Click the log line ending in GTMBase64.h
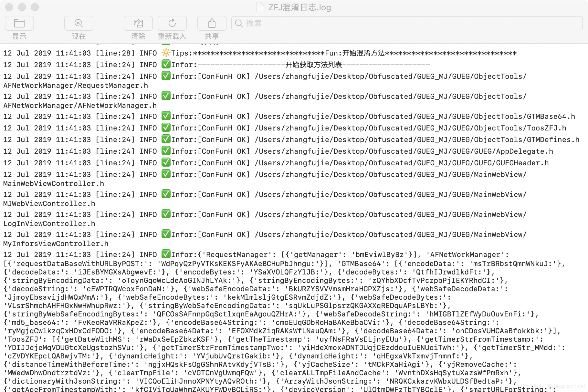 [x=289, y=116]
